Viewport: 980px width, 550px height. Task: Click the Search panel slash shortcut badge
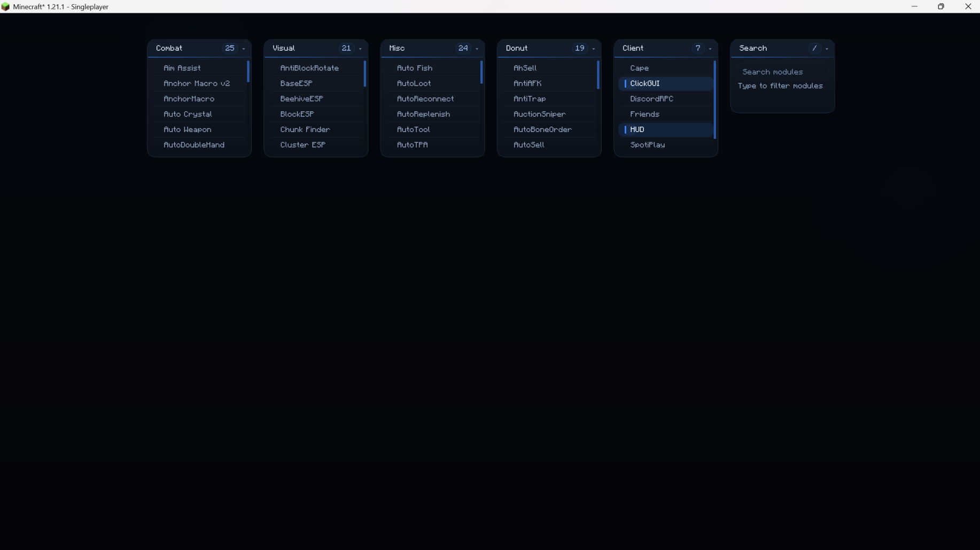pos(814,48)
